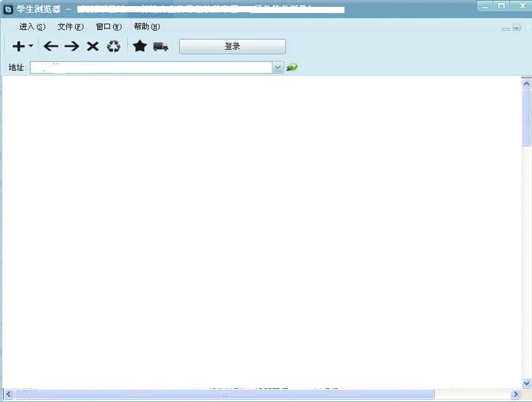Screen dimensions: 532x402
Task: Click the 登录 login button
Action: [232, 47]
